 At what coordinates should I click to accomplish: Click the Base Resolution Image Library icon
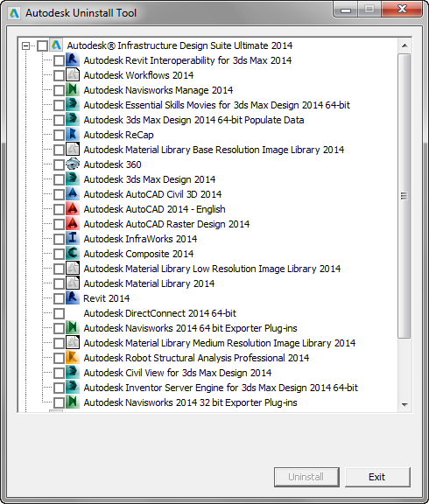pos(73,149)
